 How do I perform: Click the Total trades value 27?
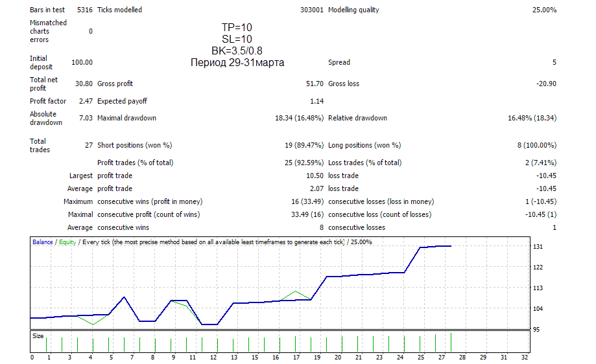(x=89, y=145)
